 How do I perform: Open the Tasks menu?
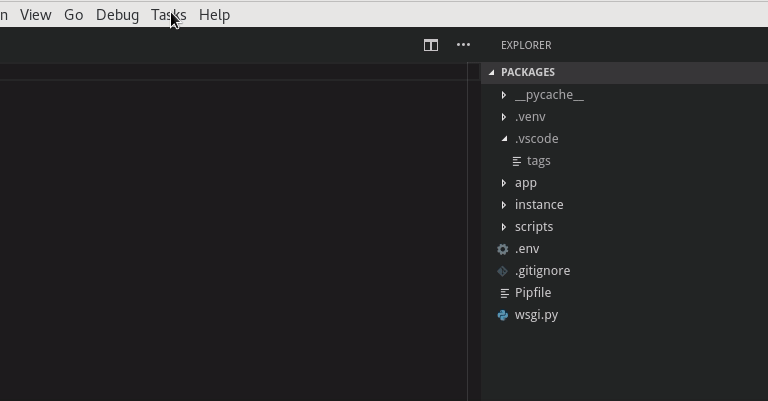click(168, 15)
